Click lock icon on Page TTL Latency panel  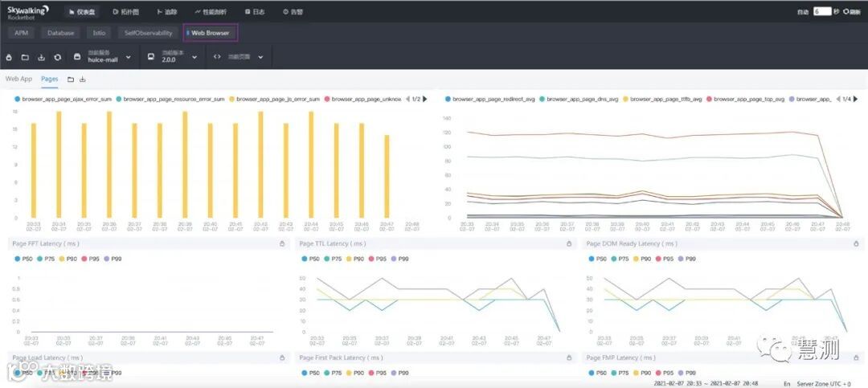[569, 243]
